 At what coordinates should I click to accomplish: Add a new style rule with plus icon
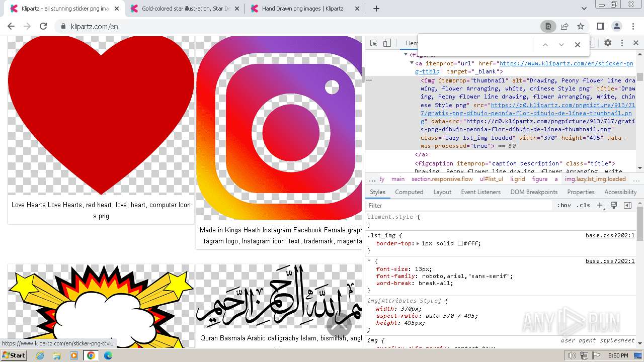600,206
